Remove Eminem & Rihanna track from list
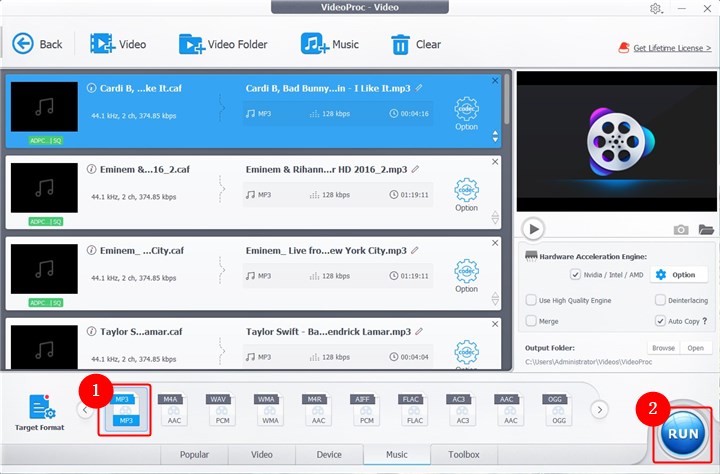The image size is (720, 474). pyautogui.click(x=495, y=162)
